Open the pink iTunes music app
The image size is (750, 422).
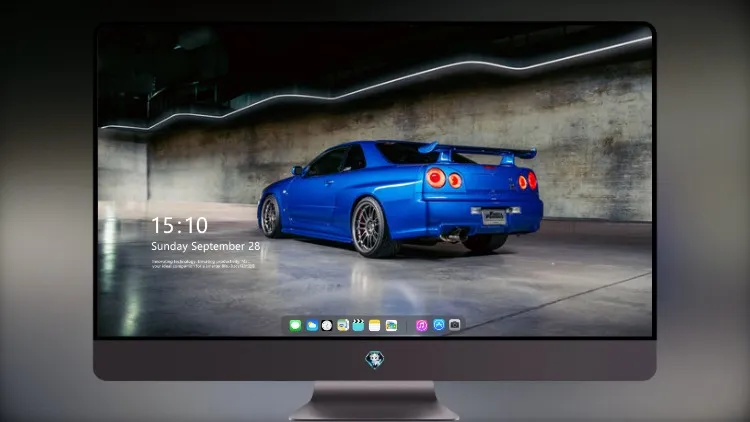click(421, 325)
